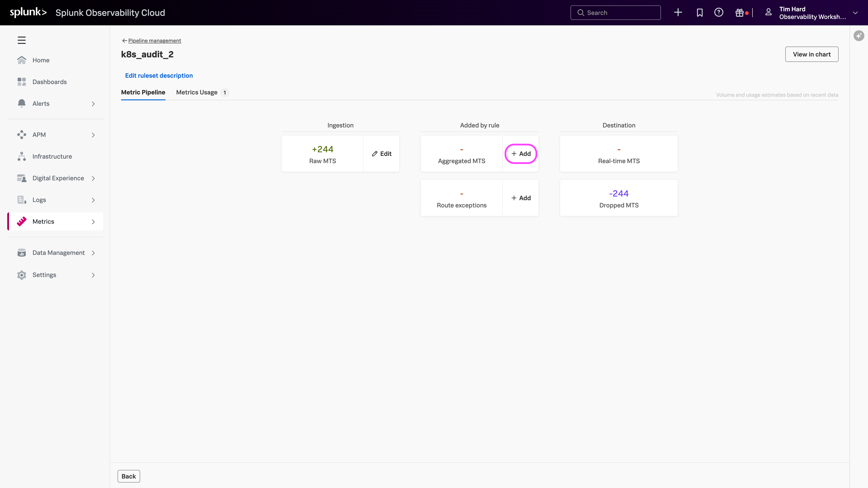The height and width of the screenshot is (488, 868).
Task: Select the Metric Pipeline tab
Action: pos(143,92)
